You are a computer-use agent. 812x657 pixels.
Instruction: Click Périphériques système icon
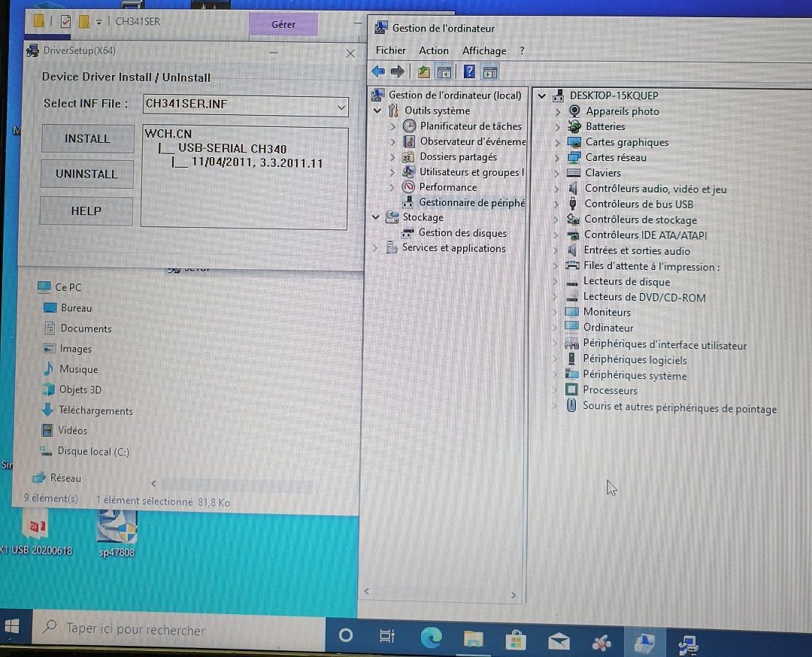[x=571, y=374]
